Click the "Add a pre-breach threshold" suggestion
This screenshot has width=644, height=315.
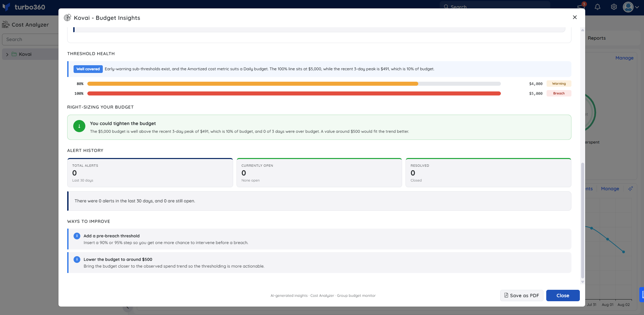point(319,239)
